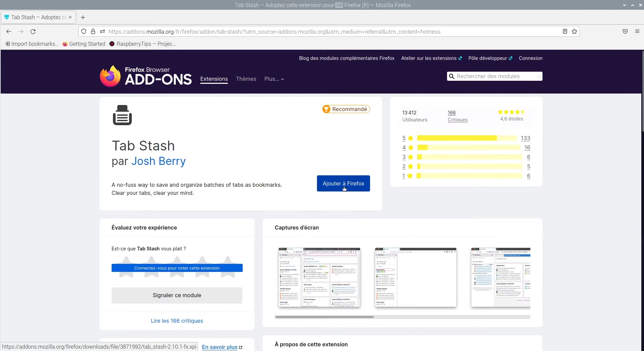Open author Josh Berry's profile link
Screen dimensions: 644x351
(158, 161)
